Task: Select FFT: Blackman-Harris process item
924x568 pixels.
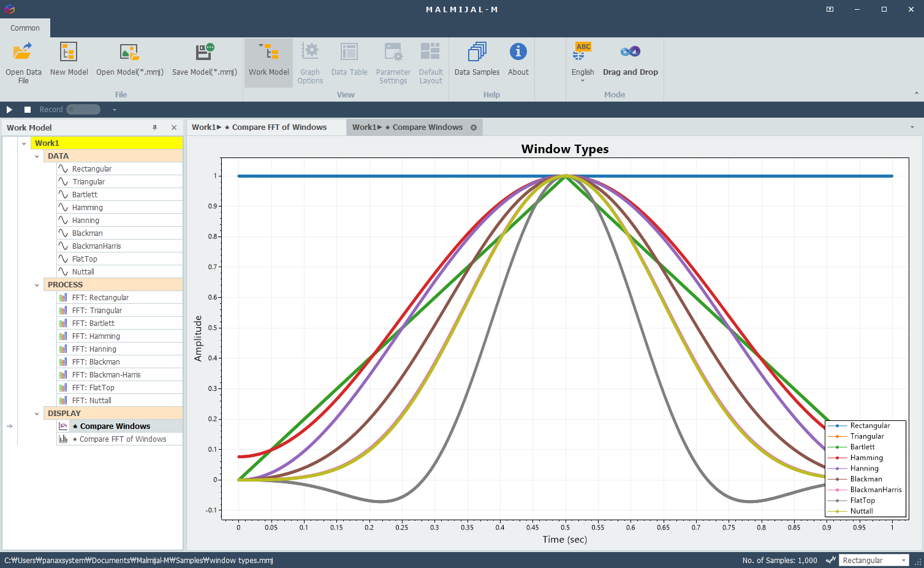Action: (x=119, y=374)
